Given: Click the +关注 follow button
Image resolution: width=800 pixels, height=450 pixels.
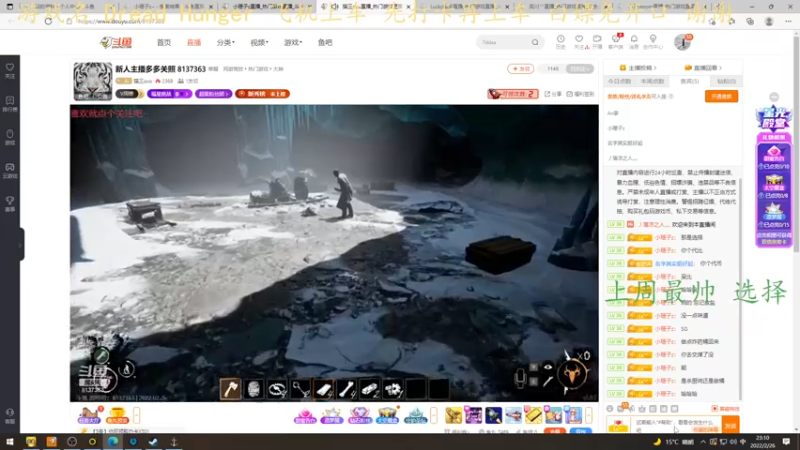Looking at the screenshot, I should [520, 68].
